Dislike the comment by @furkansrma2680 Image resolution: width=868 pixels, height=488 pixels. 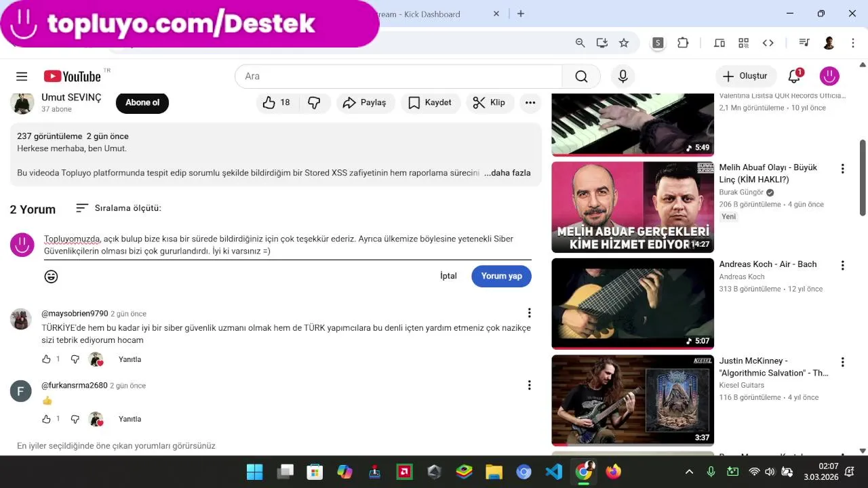(x=75, y=419)
